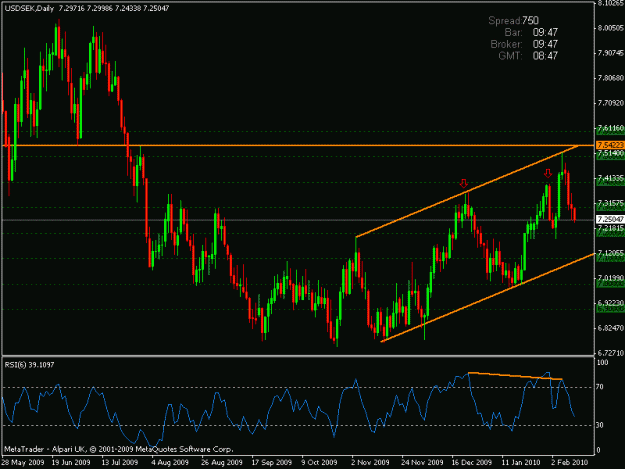Viewport: 625px width, 469px height.
Task: Click the 2 Nov 2009 date label
Action: [x=370, y=463]
